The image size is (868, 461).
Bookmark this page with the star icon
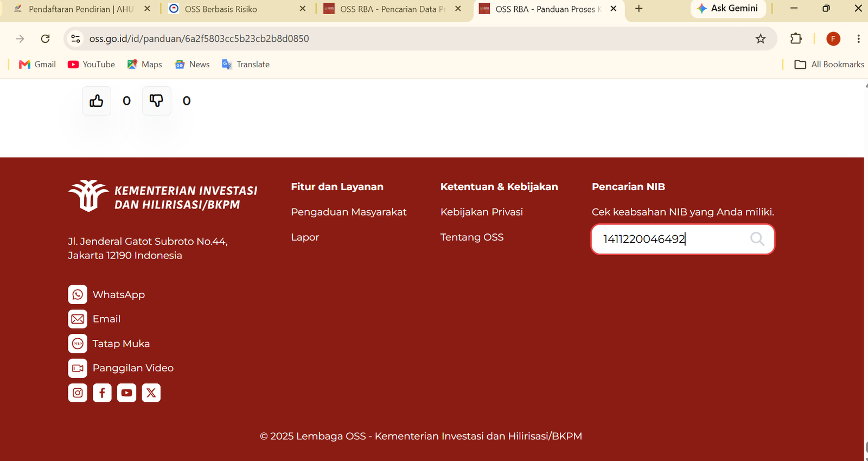761,39
